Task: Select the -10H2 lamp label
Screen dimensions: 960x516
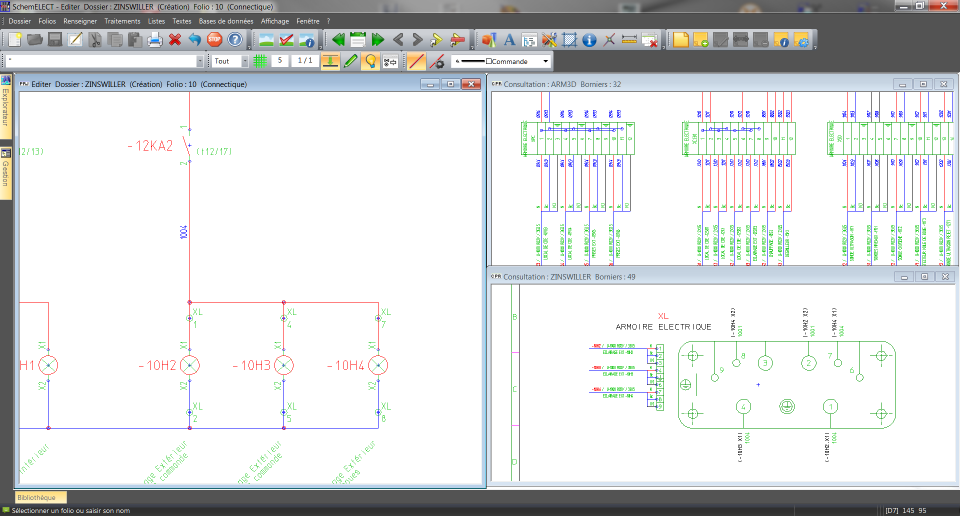Action: click(x=157, y=365)
